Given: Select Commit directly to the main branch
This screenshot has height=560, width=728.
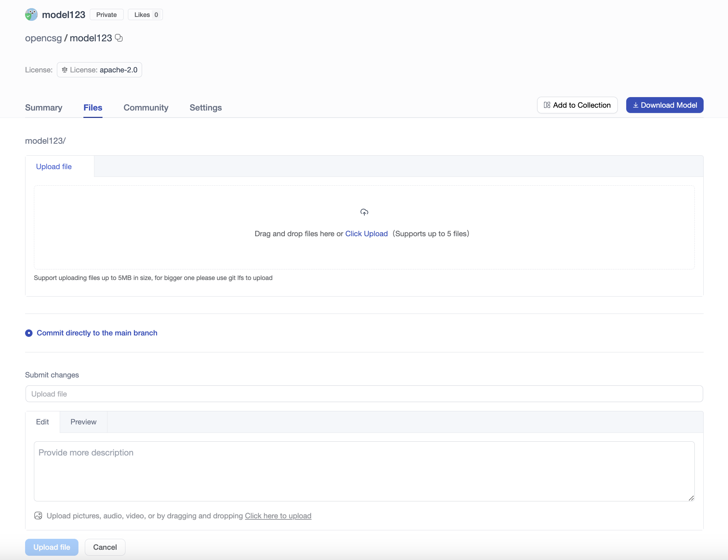Looking at the screenshot, I should (x=29, y=333).
